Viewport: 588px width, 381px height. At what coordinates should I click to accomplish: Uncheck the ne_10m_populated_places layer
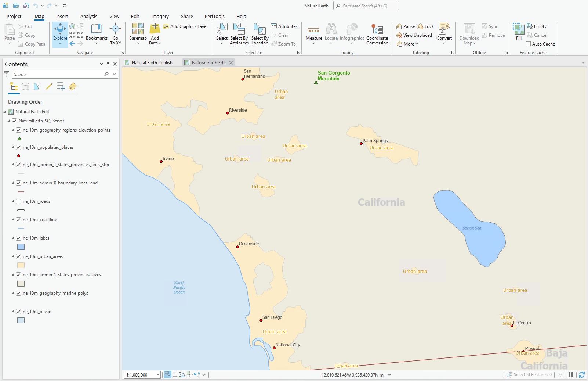[18, 147]
